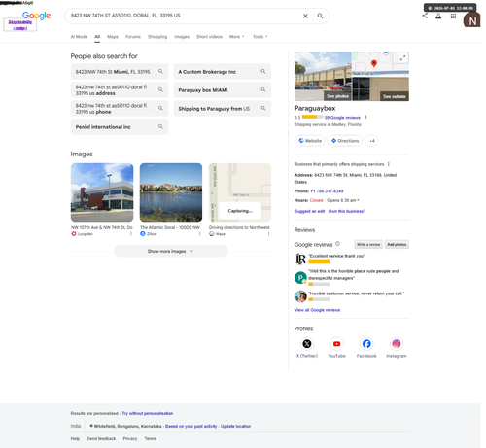The height and width of the screenshot is (448, 486).
Task: Open Send feedback in footer
Action: [101, 438]
